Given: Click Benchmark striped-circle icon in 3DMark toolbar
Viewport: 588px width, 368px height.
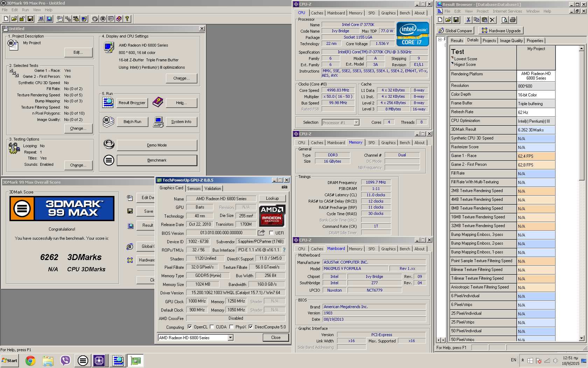Looking at the screenshot, I should [x=103, y=19].
